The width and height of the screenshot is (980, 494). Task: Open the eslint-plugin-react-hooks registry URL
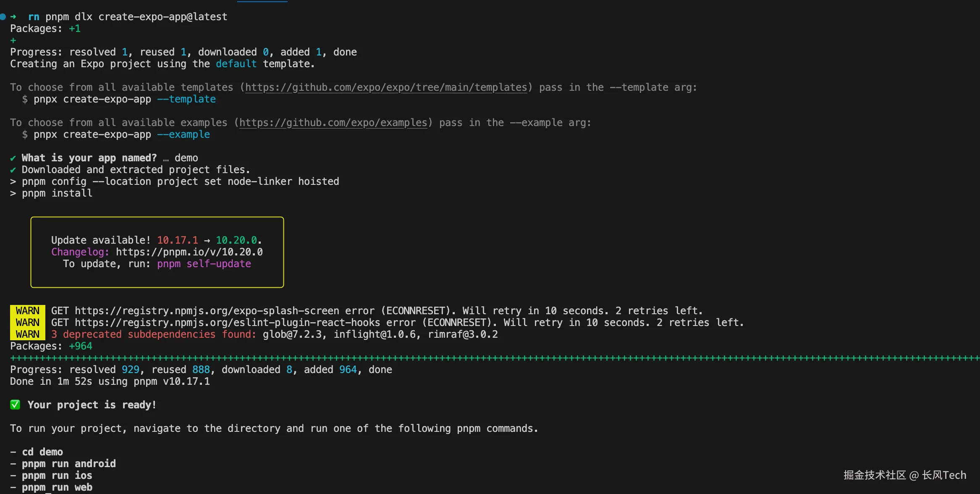(x=227, y=323)
